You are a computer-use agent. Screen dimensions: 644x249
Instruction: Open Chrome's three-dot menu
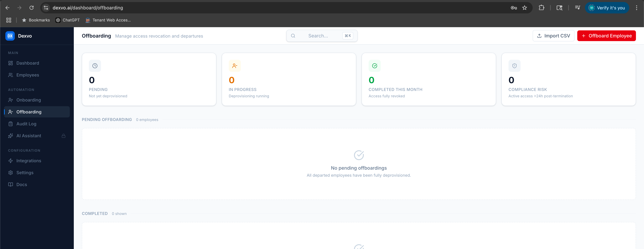[x=636, y=8]
